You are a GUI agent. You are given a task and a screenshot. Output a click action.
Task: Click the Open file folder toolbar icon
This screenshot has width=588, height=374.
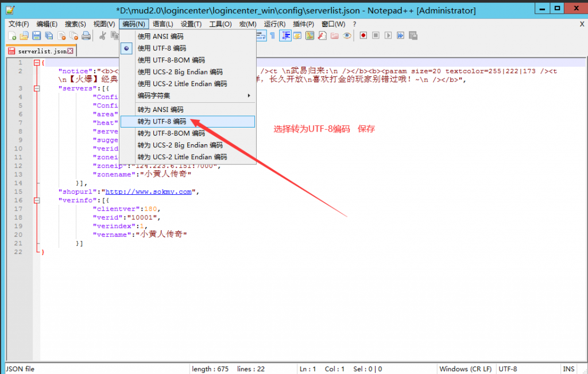(x=24, y=36)
